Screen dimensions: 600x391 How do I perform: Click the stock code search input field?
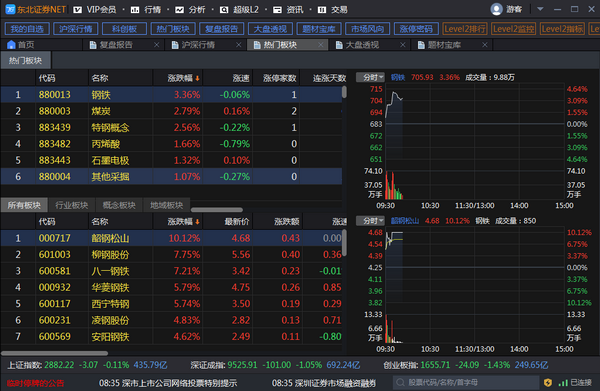[466, 382]
